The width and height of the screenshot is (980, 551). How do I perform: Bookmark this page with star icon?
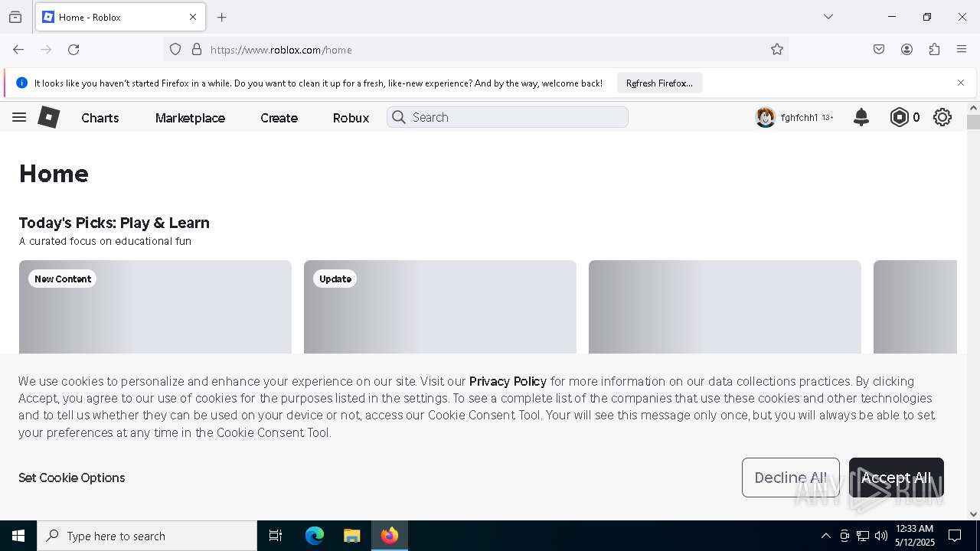(x=777, y=50)
